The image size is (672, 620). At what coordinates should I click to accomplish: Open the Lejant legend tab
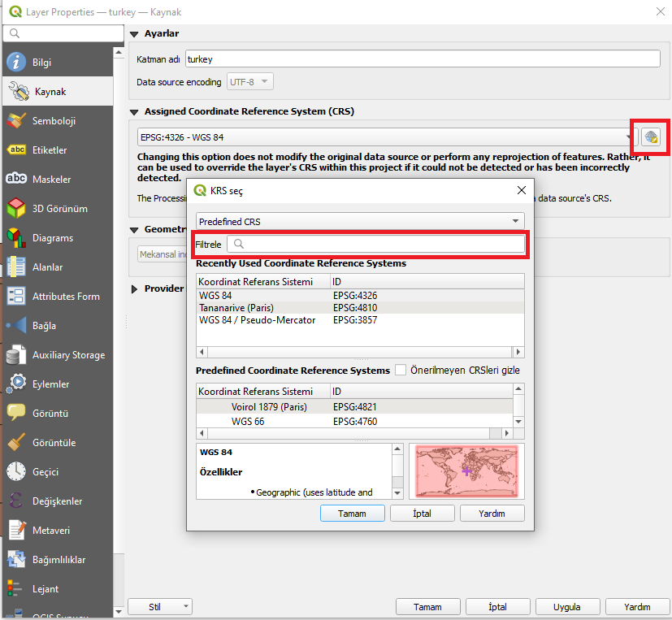coord(58,589)
